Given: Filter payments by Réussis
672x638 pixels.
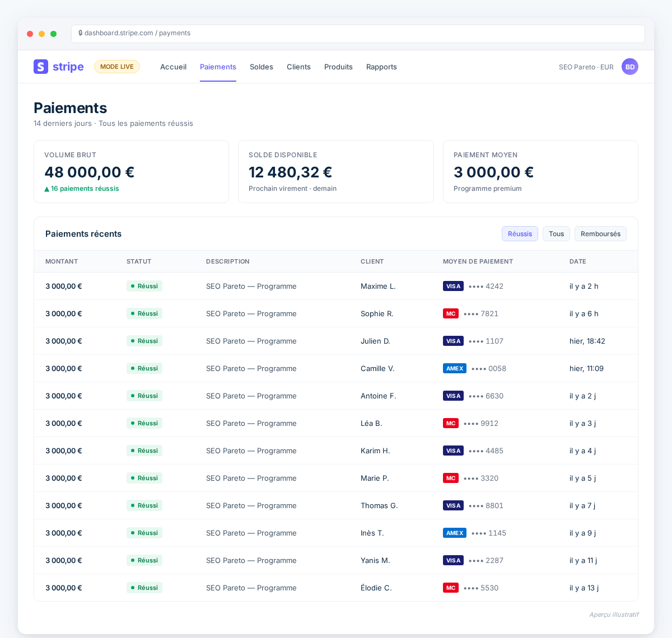Looking at the screenshot, I should coord(520,234).
